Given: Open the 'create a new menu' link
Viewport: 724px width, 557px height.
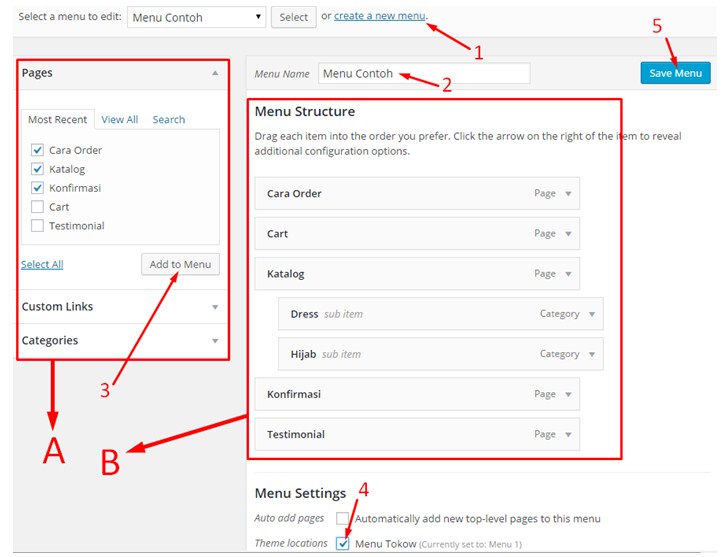Looking at the screenshot, I should (380, 16).
